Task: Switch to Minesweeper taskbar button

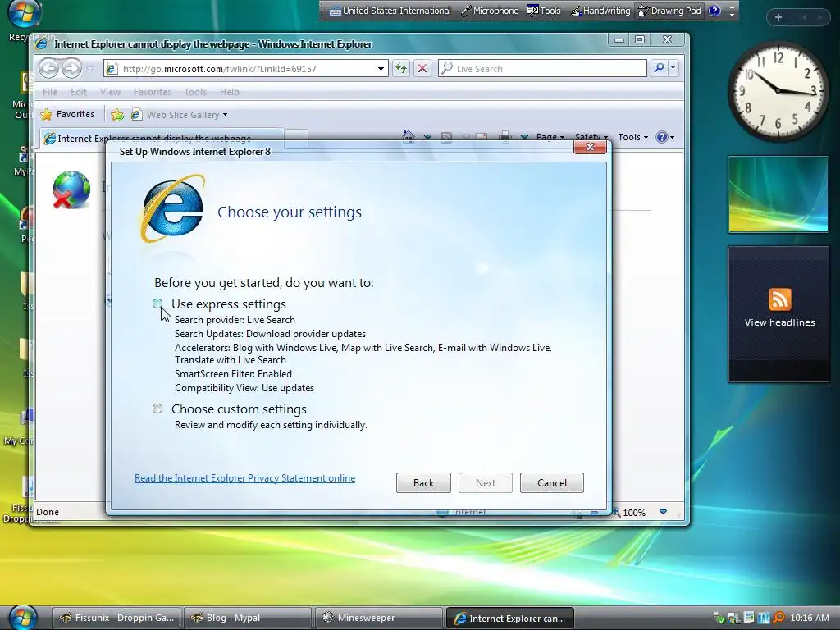Action: pos(378,618)
